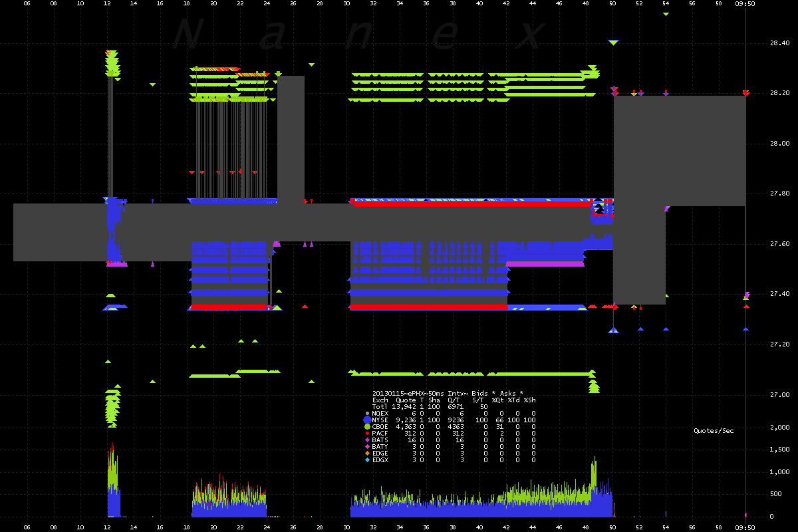Click the NYSE %Qt value 66
Screen dimensions: 798x532
500,420
